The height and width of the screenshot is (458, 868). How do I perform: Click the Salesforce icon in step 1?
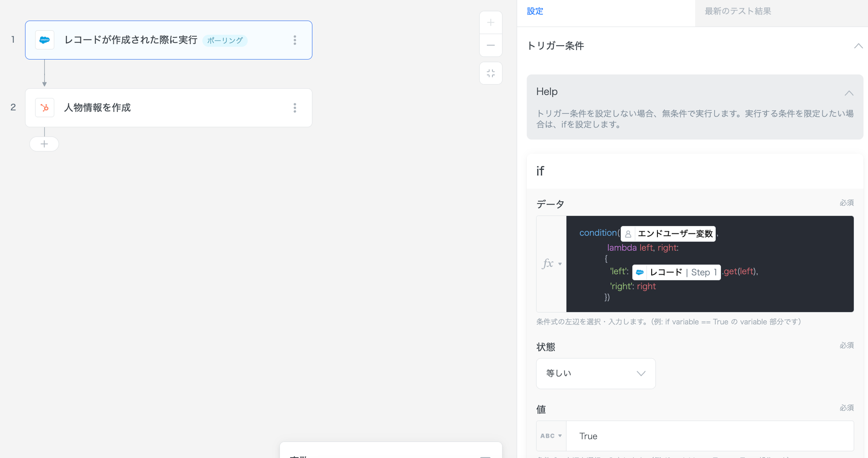pyautogui.click(x=44, y=40)
